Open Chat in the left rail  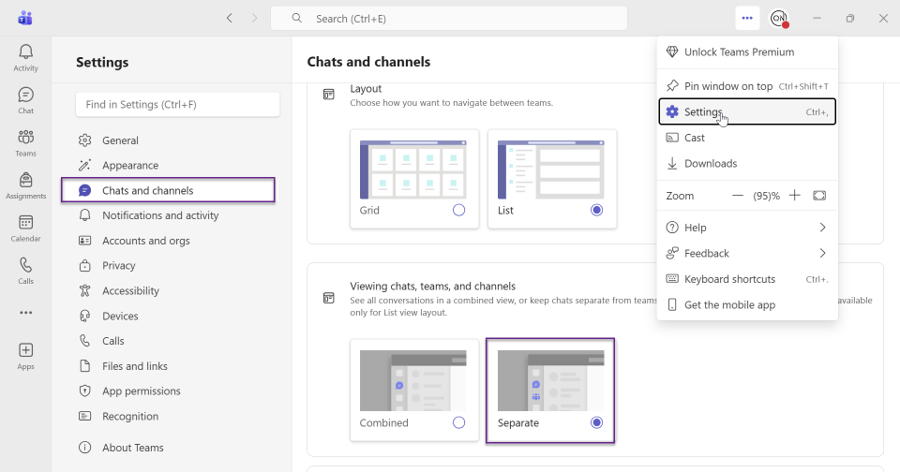pyautogui.click(x=26, y=100)
